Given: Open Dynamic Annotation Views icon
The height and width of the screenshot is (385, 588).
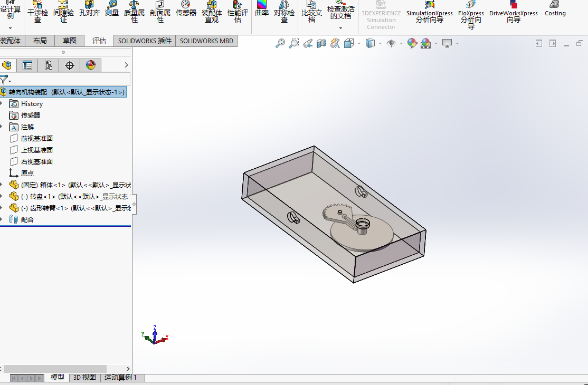Looking at the screenshot, I should pyautogui.click(x=335, y=43).
